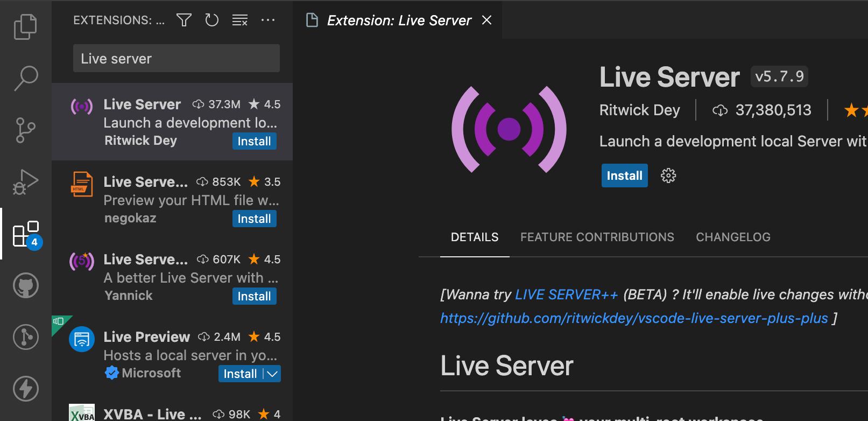Install the Live Preview extension by Microsoft
The width and height of the screenshot is (868, 421).
coord(241,374)
